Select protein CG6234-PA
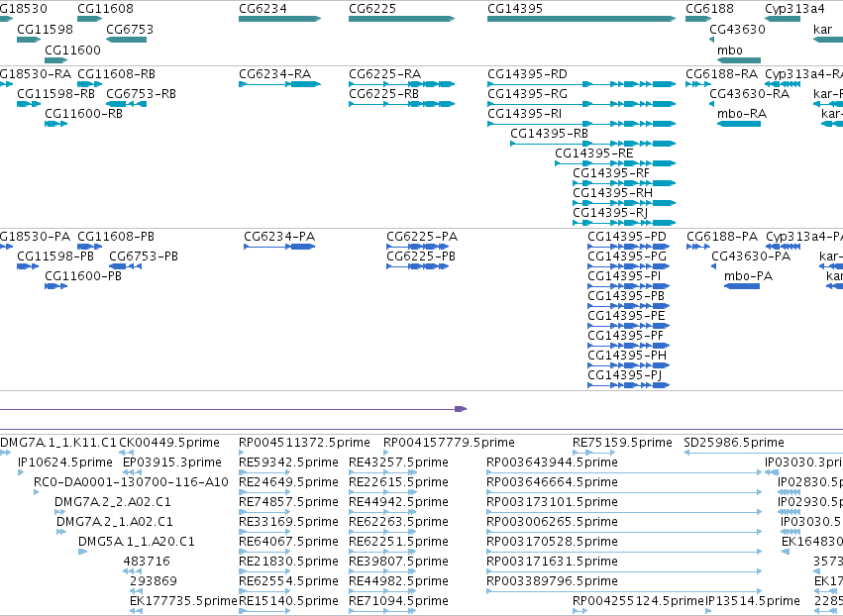 279,237
